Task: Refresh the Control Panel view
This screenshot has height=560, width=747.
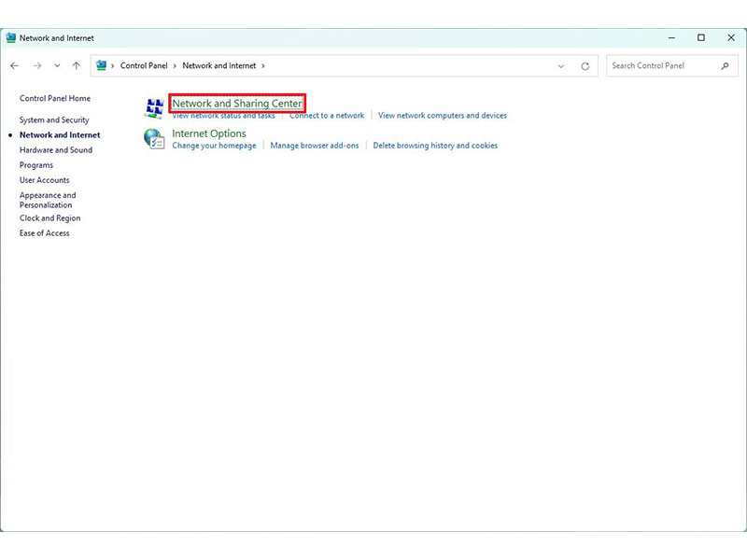Action: [x=585, y=66]
